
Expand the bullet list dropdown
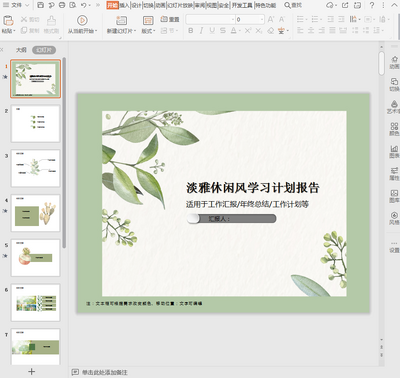(306, 20)
